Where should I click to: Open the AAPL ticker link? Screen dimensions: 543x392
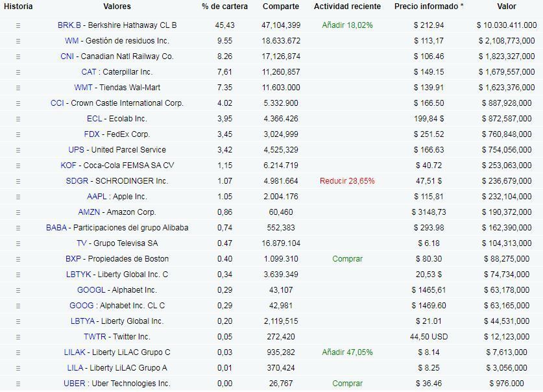tap(97, 197)
